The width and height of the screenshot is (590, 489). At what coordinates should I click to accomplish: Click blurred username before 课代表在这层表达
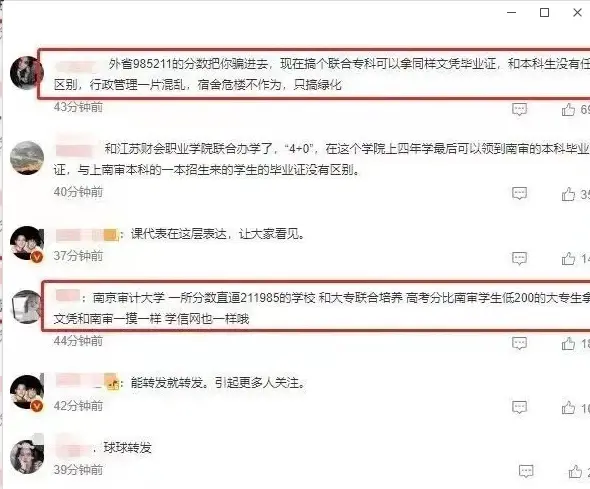(x=86, y=235)
